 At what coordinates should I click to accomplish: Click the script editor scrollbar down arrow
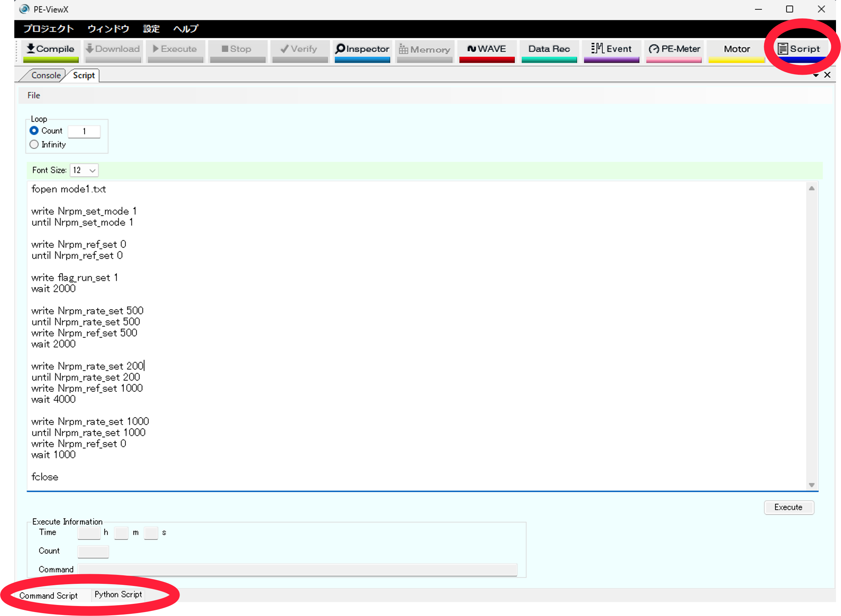coord(812,485)
